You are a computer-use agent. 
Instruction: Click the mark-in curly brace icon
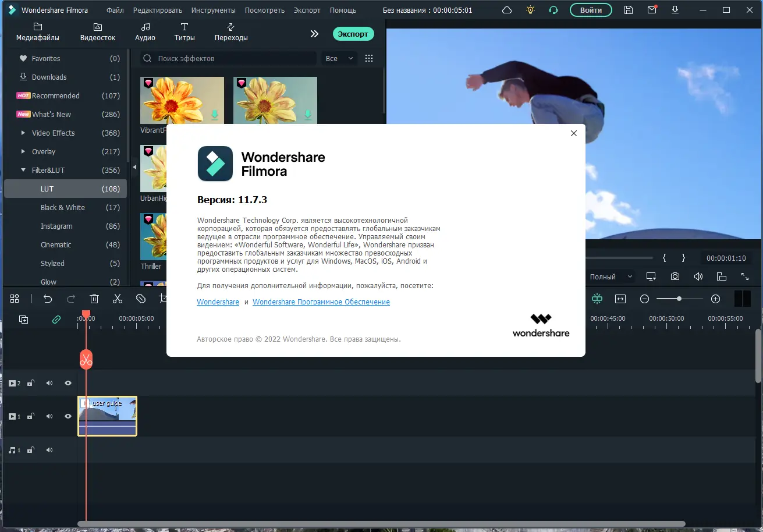tap(664, 258)
